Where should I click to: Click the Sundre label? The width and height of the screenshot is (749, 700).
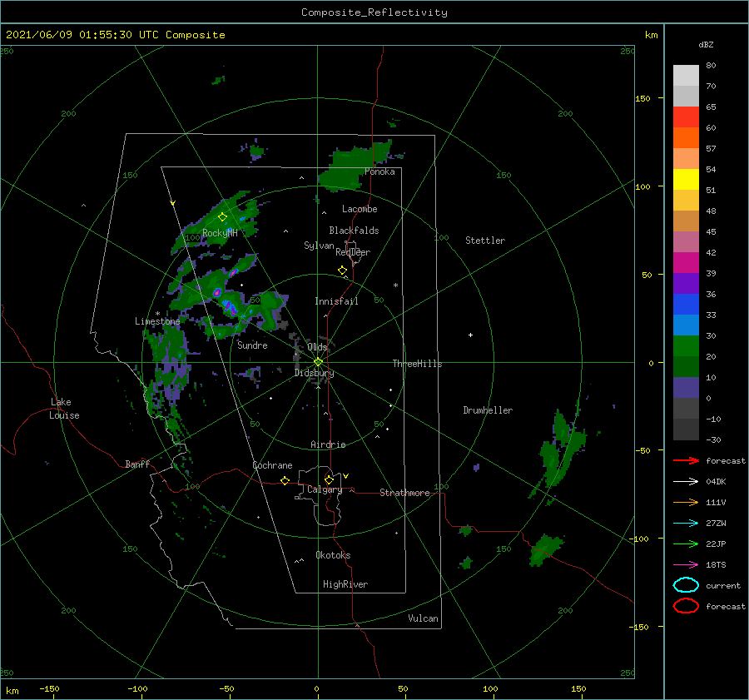coord(252,345)
